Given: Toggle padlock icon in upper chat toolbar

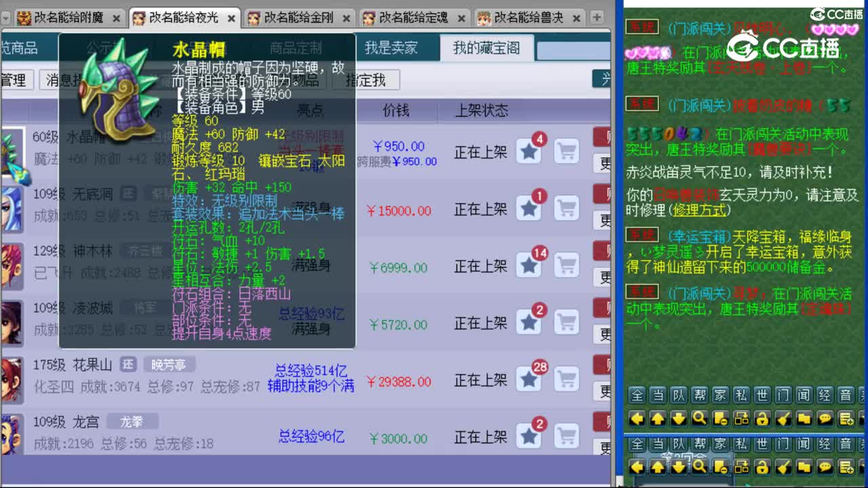Looking at the screenshot, I should (762, 418).
